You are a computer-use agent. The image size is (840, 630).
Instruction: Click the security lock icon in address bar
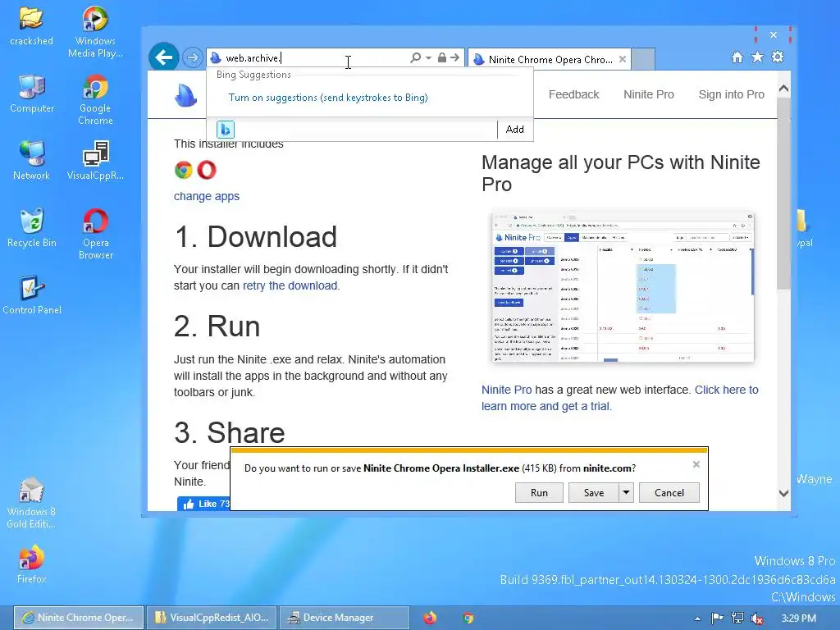pyautogui.click(x=442, y=57)
